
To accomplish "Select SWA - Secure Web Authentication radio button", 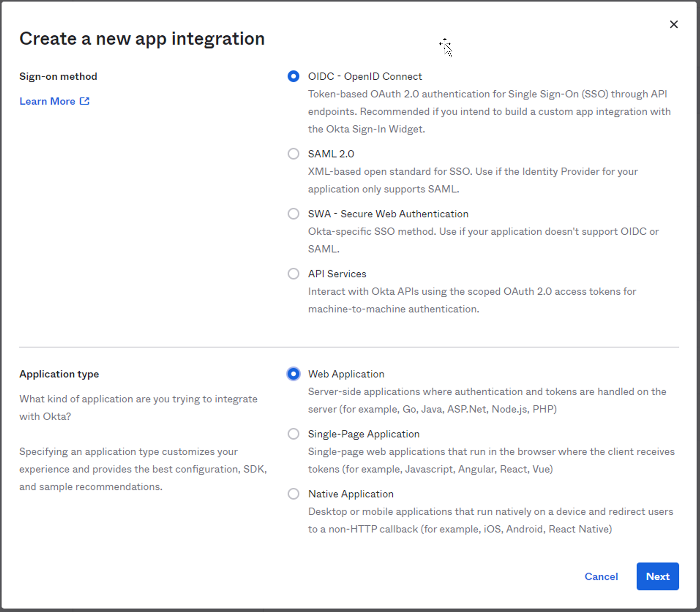I will click(x=293, y=214).
